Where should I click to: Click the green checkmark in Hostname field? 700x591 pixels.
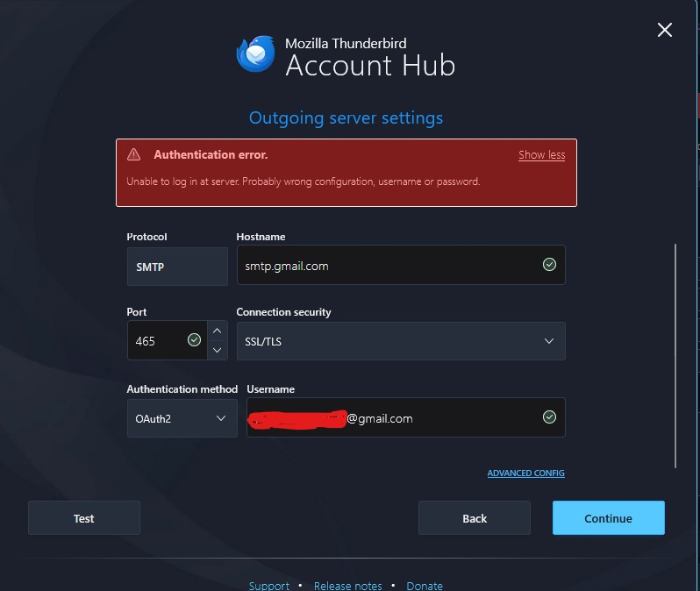point(549,265)
